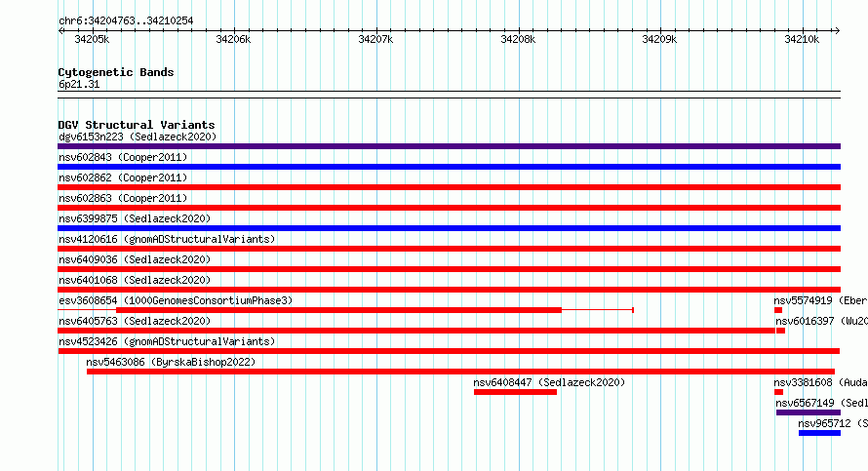This screenshot has width=868, height=471.
Task: Click the blue nsv6399875 variant bar
Action: point(449,228)
